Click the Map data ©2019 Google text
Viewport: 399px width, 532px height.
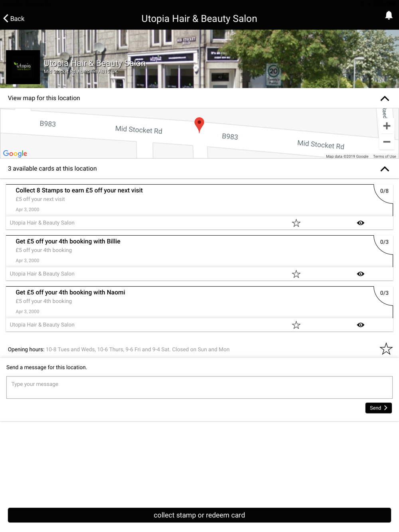click(x=347, y=156)
